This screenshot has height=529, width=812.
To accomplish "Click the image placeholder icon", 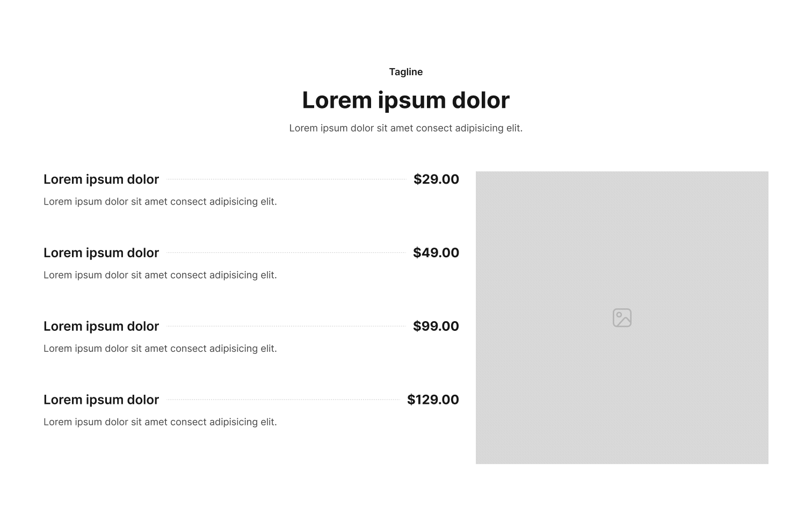I will coord(622,318).
